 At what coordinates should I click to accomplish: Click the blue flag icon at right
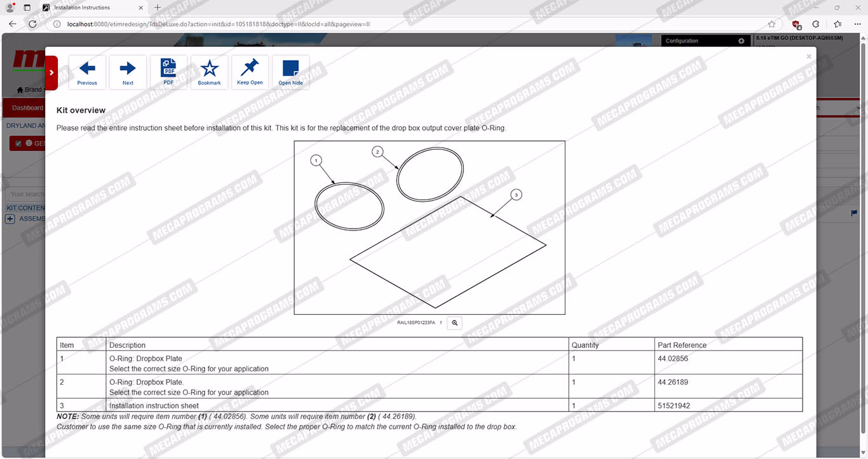854,213
